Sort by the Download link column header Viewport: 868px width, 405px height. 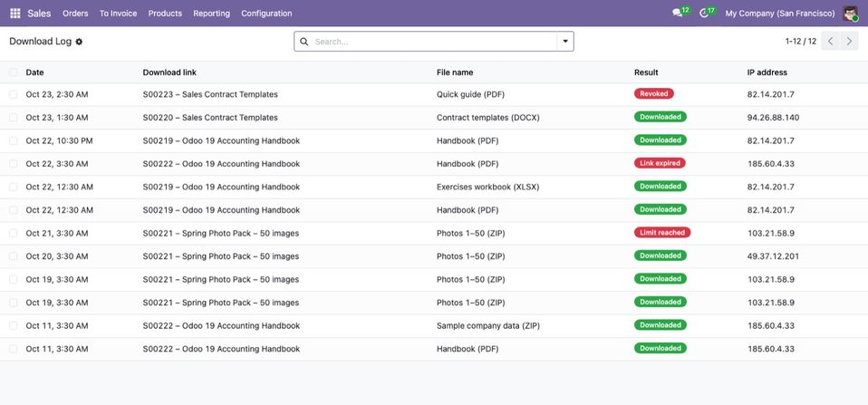point(169,72)
